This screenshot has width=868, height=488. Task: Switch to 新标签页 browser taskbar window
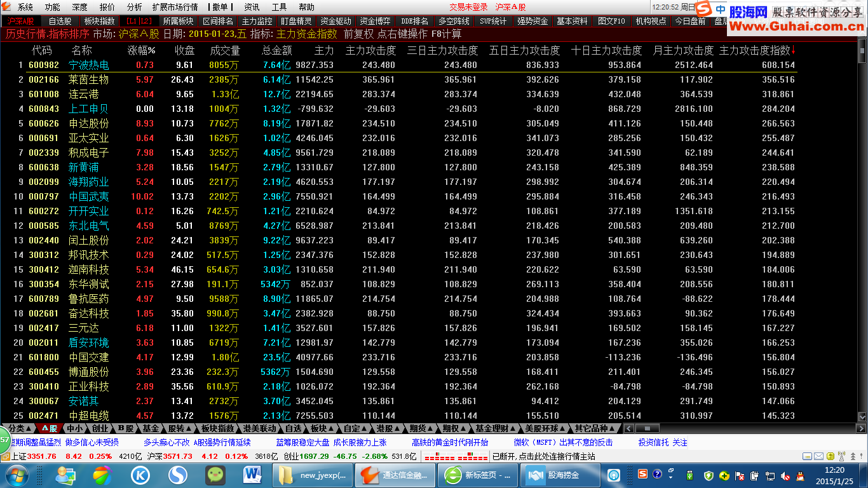coord(478,475)
